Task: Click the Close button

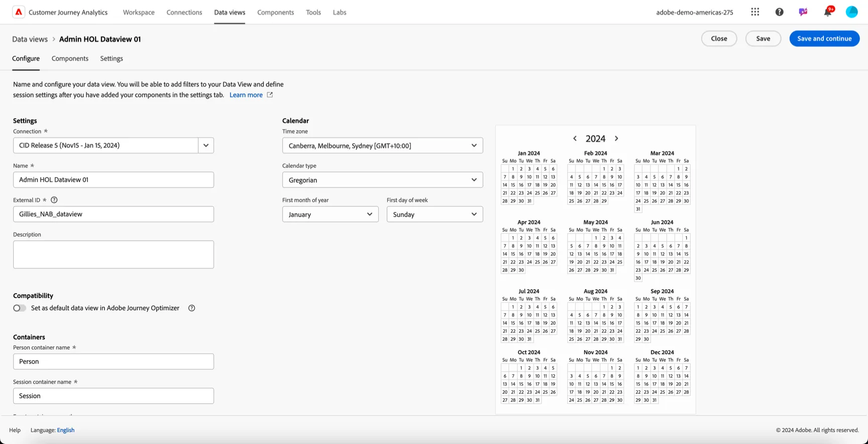Action: pyautogui.click(x=719, y=39)
